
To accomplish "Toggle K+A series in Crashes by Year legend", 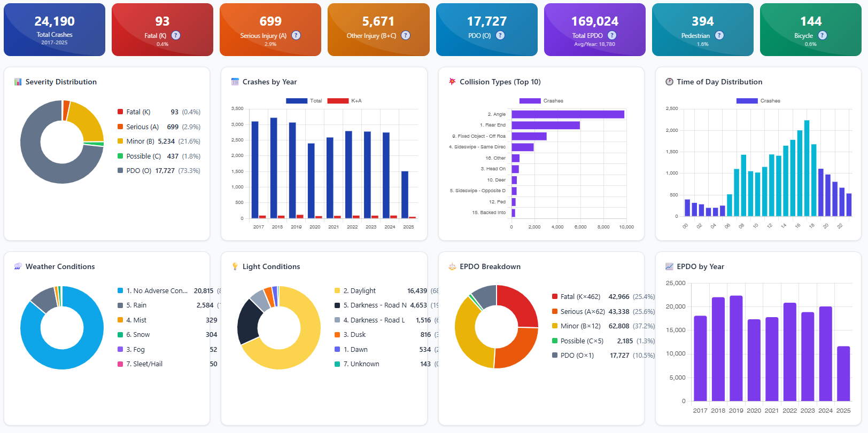I will coord(345,101).
